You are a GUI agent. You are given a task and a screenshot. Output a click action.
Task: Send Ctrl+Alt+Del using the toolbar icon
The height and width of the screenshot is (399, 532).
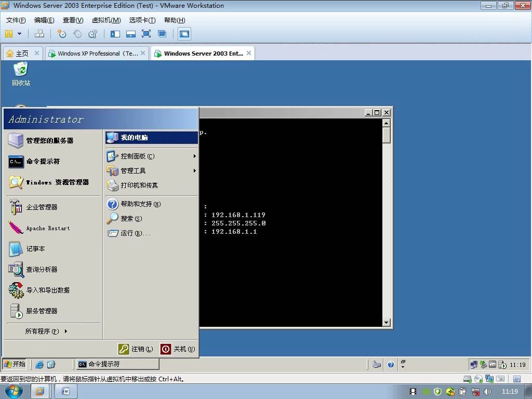click(39, 34)
